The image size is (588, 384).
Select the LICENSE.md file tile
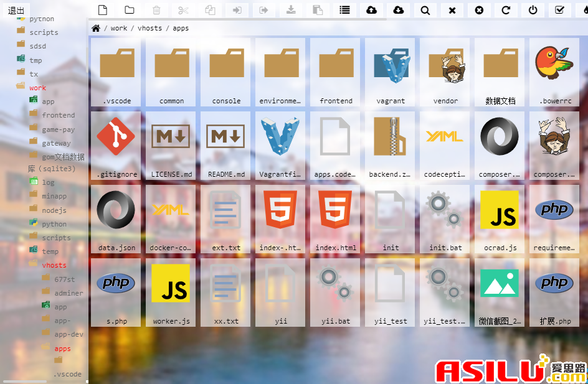click(x=172, y=146)
